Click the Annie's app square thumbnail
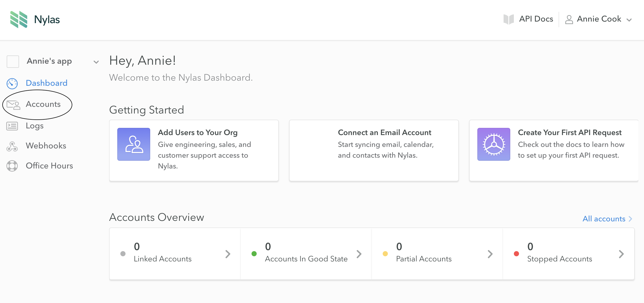Screen dimensions: 644x303 [13, 62]
